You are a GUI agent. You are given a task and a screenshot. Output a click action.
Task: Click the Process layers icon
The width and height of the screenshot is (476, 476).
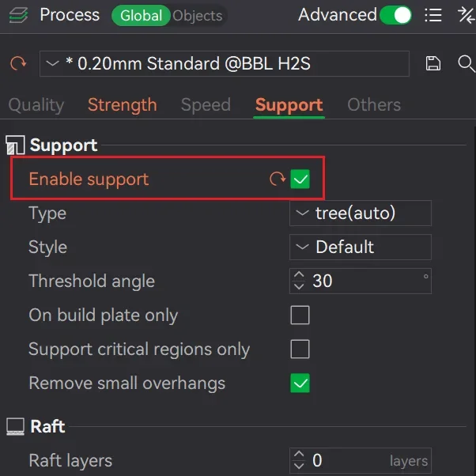coord(18,15)
